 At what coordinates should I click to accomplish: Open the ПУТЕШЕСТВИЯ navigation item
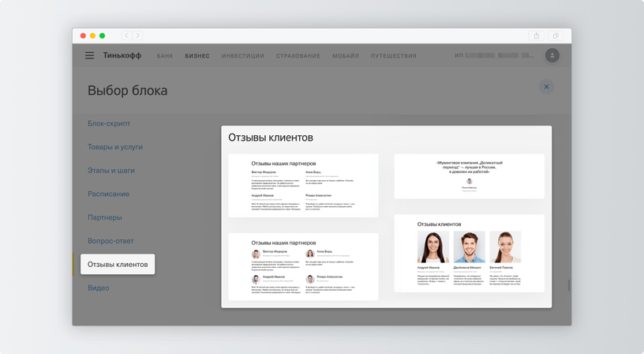click(x=394, y=56)
